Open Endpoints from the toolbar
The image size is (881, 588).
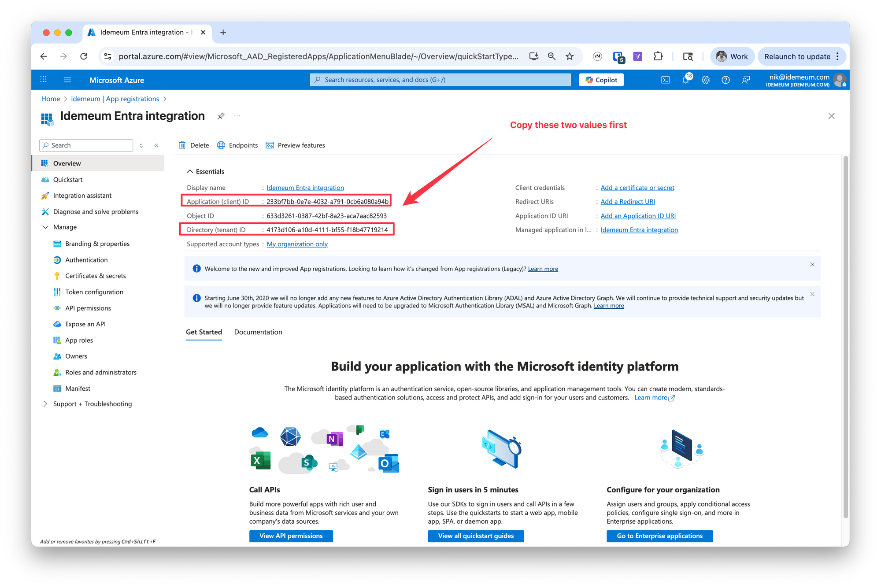pyautogui.click(x=237, y=145)
